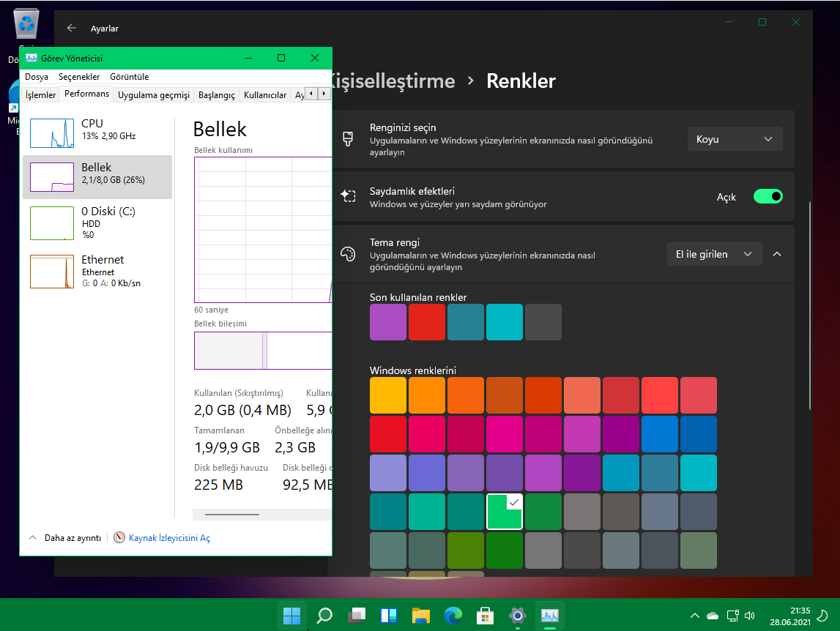
Task: Click the Start button on taskbar
Action: point(291,615)
